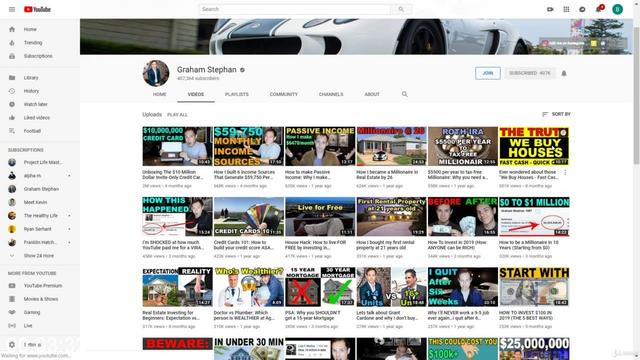This screenshot has height=360, width=640.
Task: Open Credit Cards 101 video thumbnail
Action: [249, 216]
